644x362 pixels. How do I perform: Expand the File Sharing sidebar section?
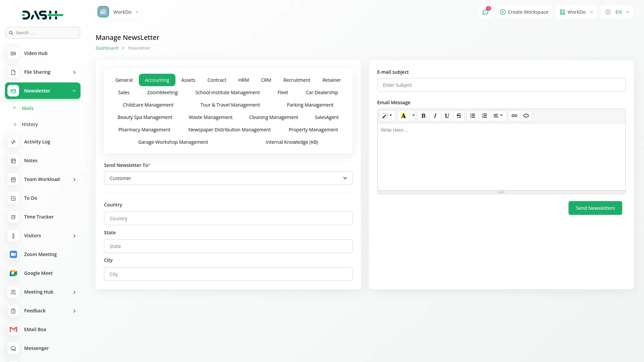[x=43, y=72]
